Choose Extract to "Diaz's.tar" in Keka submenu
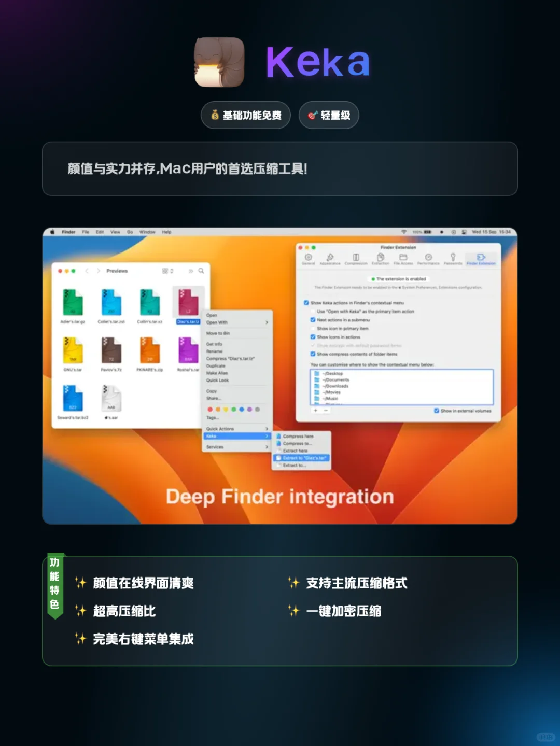 pos(301,458)
